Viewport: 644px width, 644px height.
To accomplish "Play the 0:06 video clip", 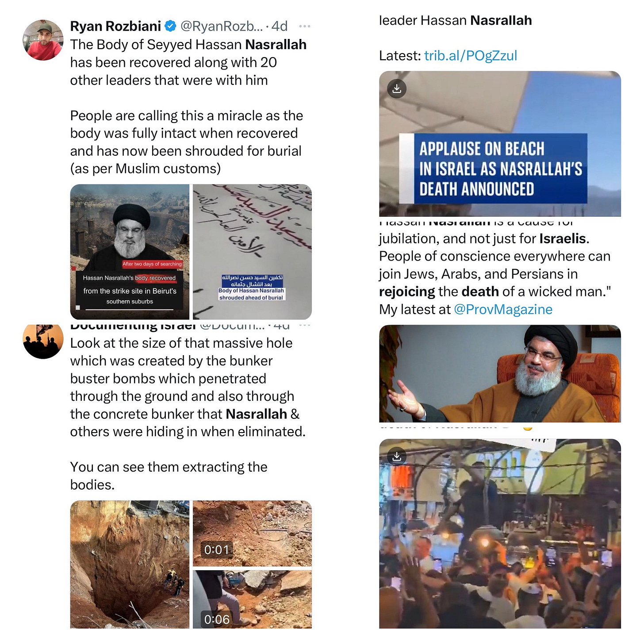I will point(252,599).
